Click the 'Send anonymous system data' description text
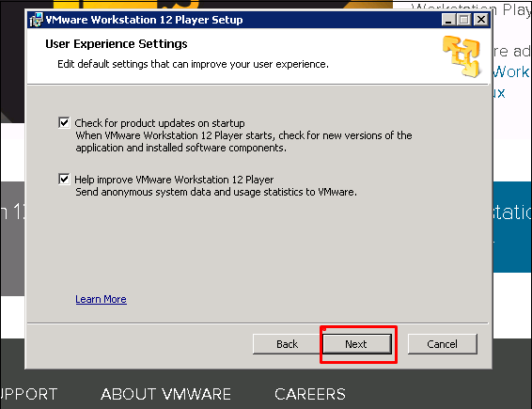This screenshot has height=409, width=532. pos(216,192)
